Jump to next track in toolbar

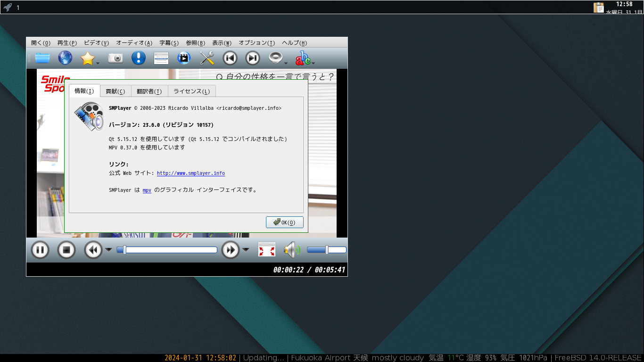(x=253, y=58)
